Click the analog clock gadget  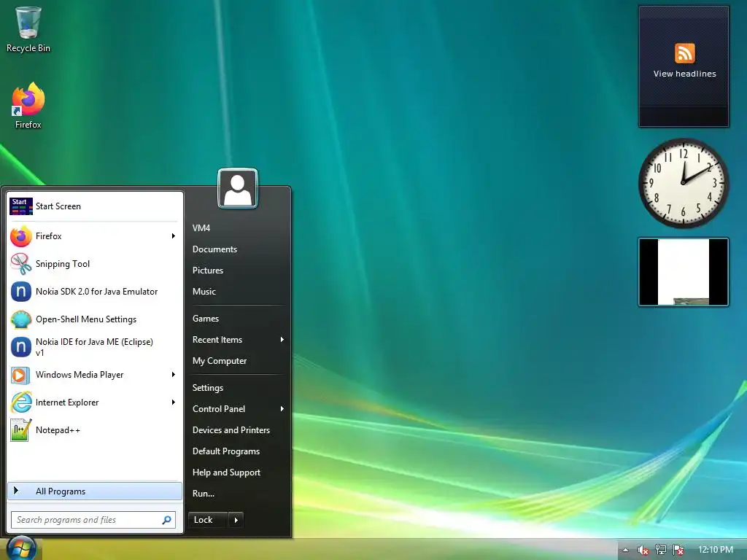point(684,183)
